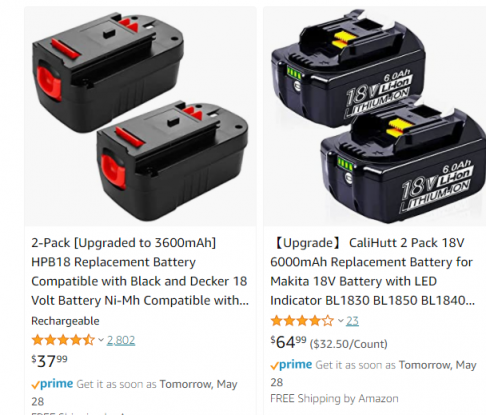Open the 2,802 customer reviews link

pos(121,340)
